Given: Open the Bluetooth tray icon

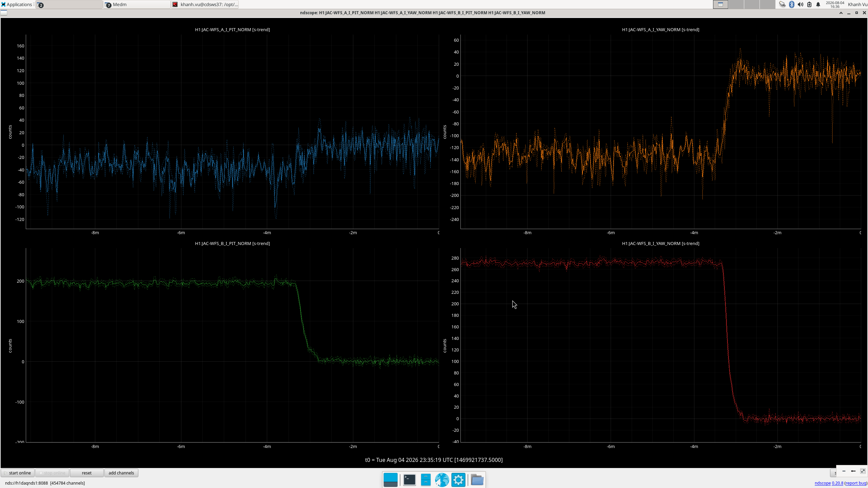Looking at the screenshot, I should [x=792, y=4].
